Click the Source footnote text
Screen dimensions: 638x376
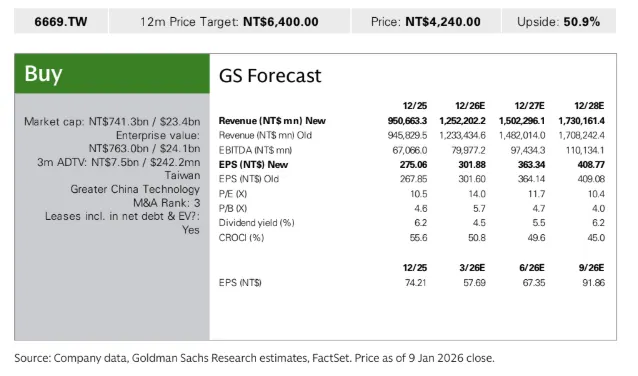254,358
